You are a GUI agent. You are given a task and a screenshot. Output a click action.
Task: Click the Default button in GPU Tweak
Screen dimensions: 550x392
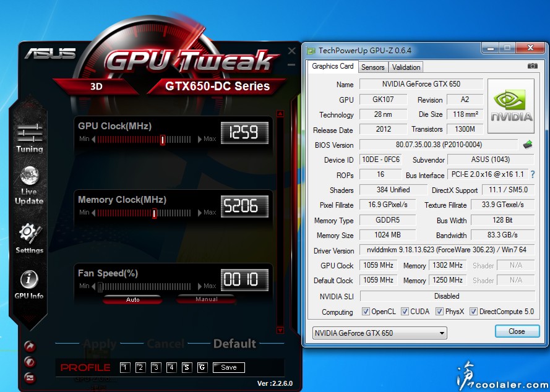click(234, 344)
